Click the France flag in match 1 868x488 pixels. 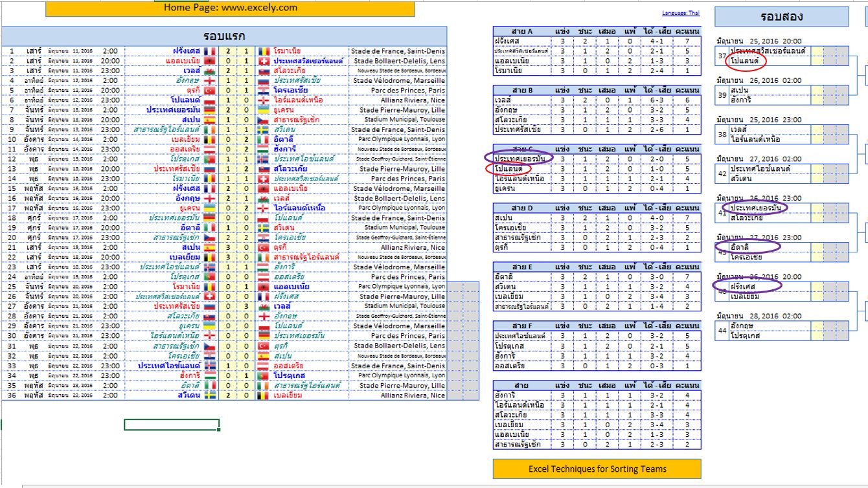click(210, 50)
